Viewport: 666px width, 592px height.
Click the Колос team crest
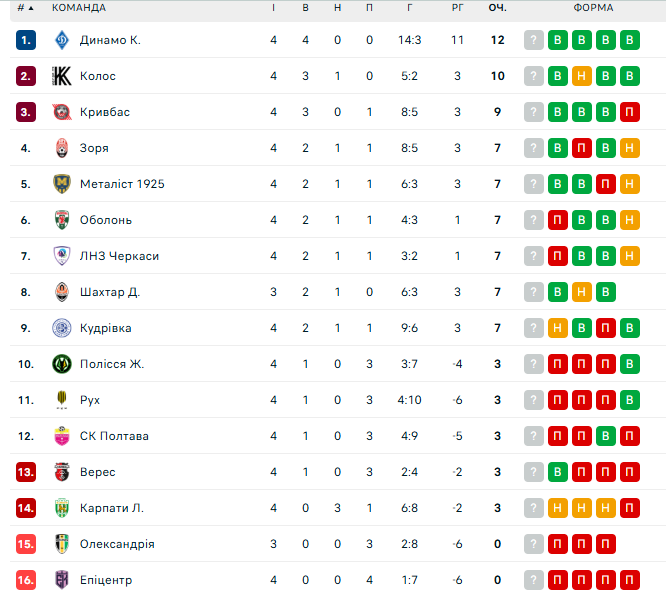[62, 76]
